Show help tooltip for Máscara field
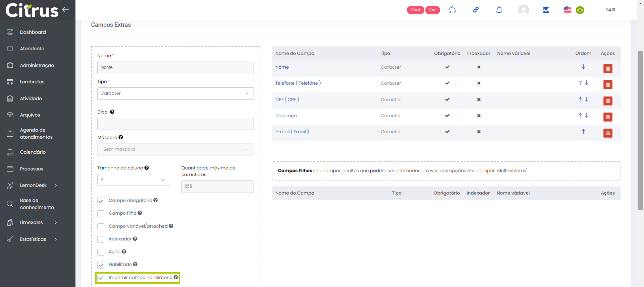Viewport: 644px width, 287px height. [121, 137]
